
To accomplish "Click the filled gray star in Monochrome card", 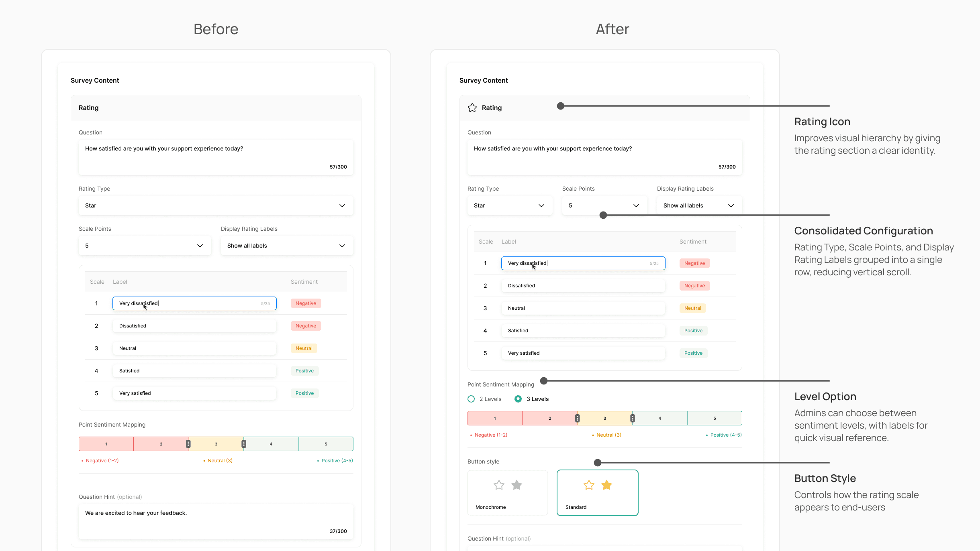I will point(517,485).
